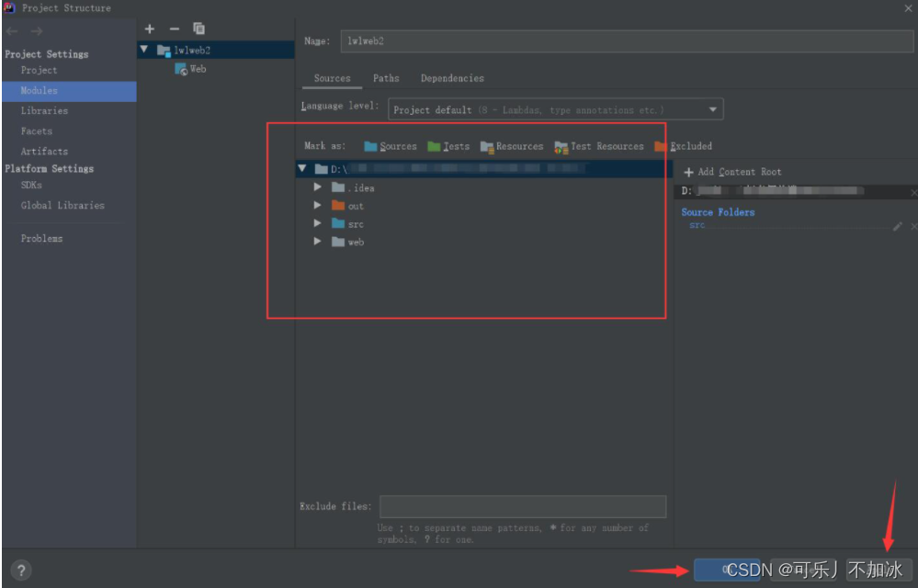Mark folder as Test Resources

tap(599, 146)
